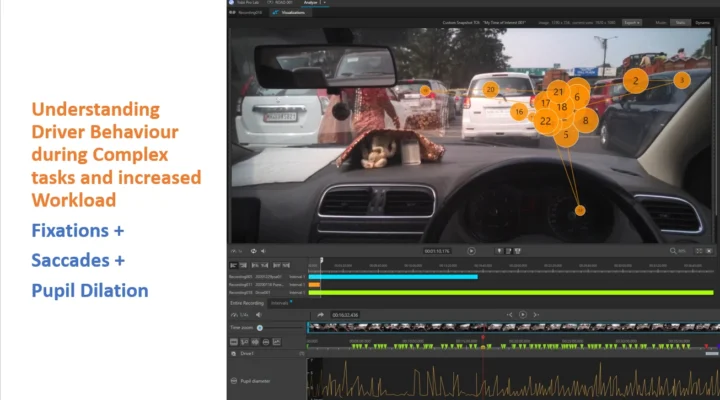Viewport: 720px width, 400px height.
Task: Click the red playhead marker on events timeline
Action: click(x=483, y=338)
